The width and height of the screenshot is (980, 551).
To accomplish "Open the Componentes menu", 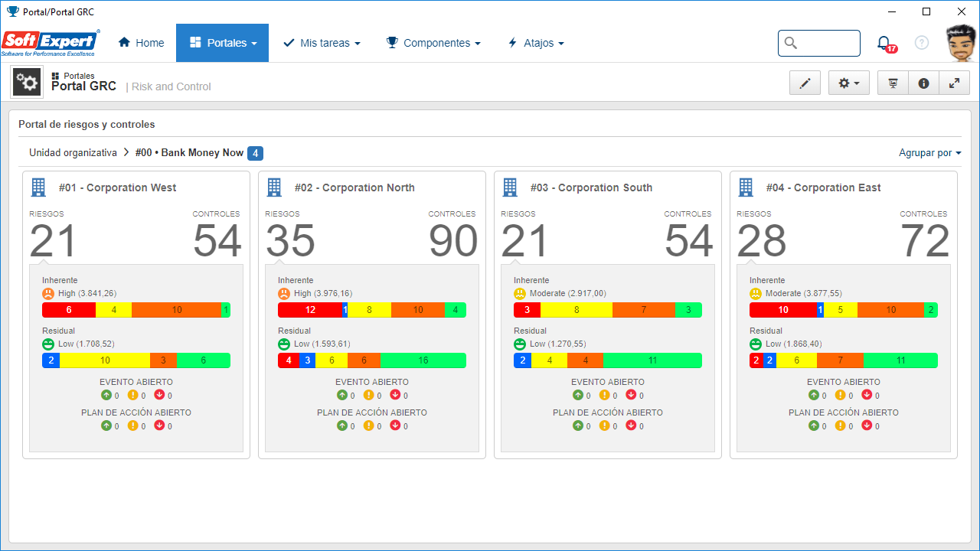I will [x=433, y=43].
